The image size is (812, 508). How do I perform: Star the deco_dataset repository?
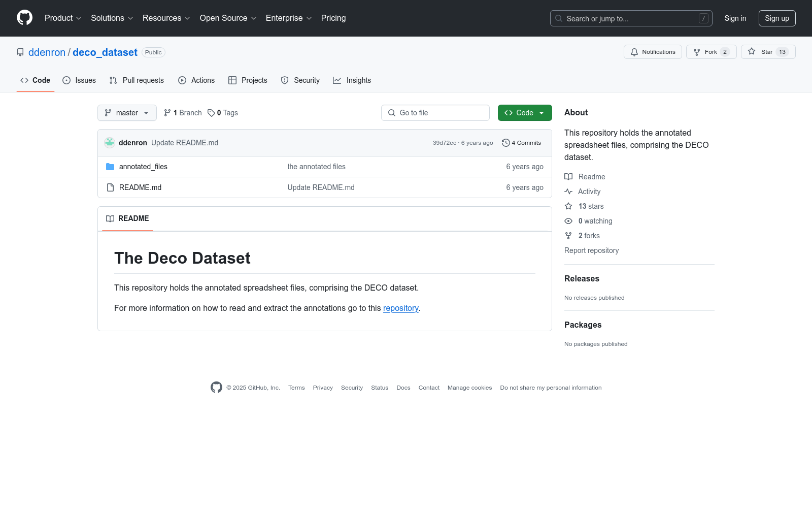768,52
